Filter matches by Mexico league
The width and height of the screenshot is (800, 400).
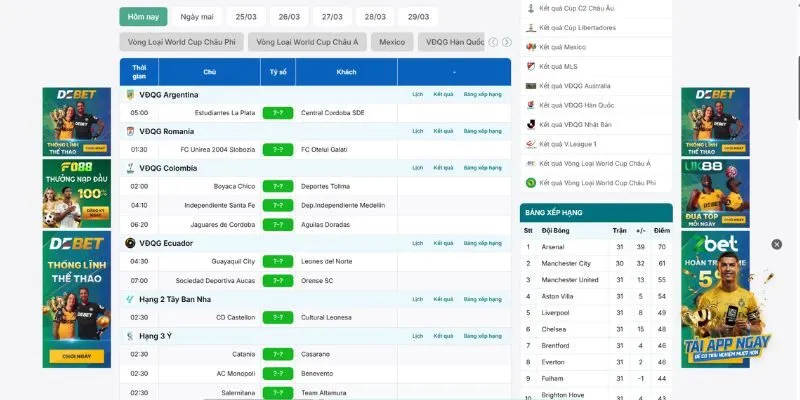pyautogui.click(x=392, y=42)
